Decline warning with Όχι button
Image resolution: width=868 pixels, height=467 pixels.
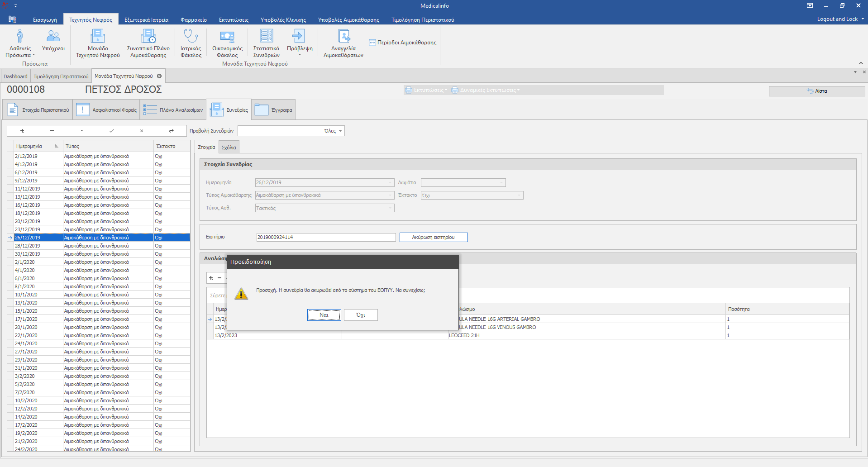click(360, 315)
